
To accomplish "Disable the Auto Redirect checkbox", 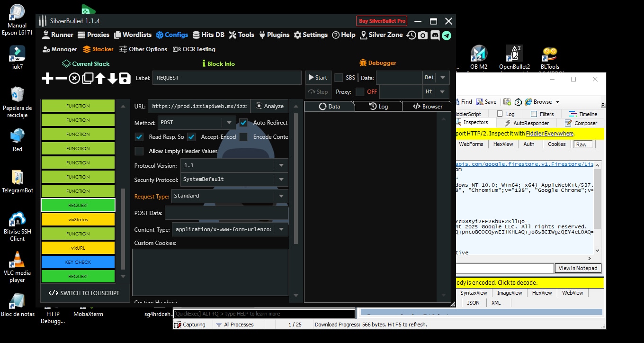I will click(243, 123).
